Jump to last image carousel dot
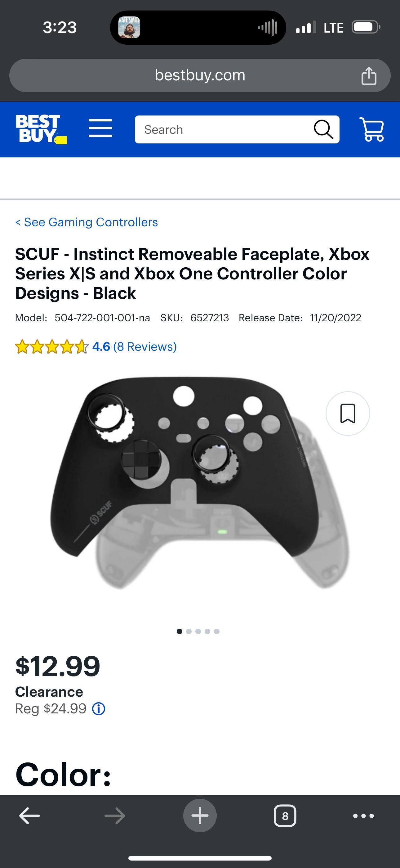The height and width of the screenshot is (868, 400). [217, 631]
